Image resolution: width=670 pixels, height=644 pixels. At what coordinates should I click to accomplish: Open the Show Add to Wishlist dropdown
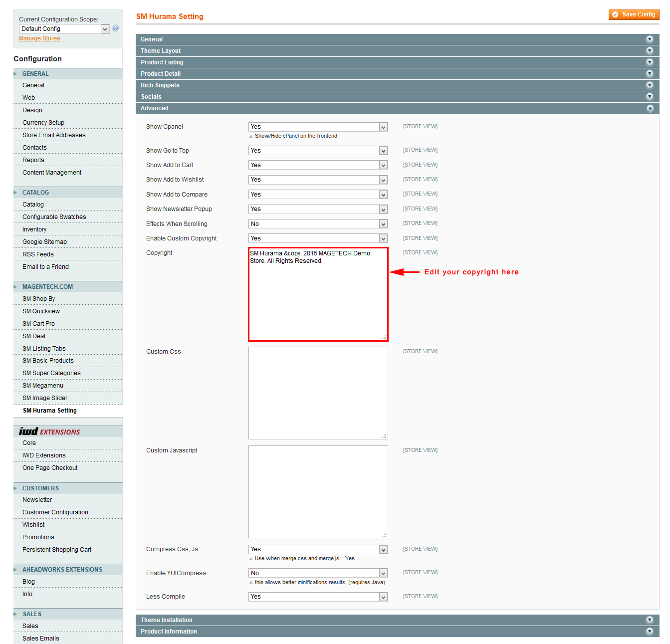(318, 180)
